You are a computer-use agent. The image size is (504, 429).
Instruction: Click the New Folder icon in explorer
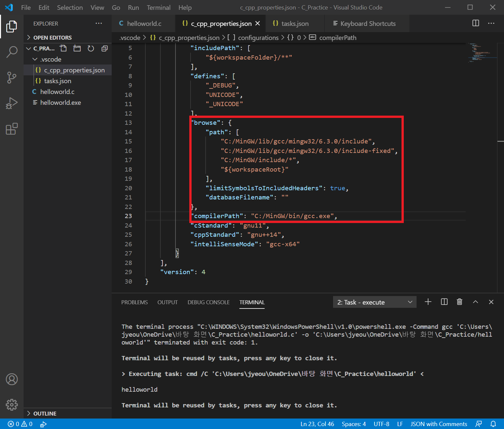pyautogui.click(x=77, y=48)
